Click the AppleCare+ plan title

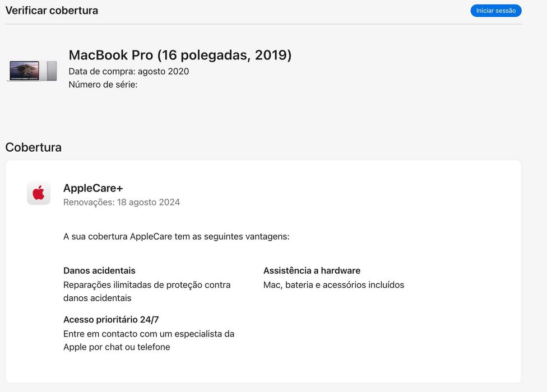click(x=93, y=188)
